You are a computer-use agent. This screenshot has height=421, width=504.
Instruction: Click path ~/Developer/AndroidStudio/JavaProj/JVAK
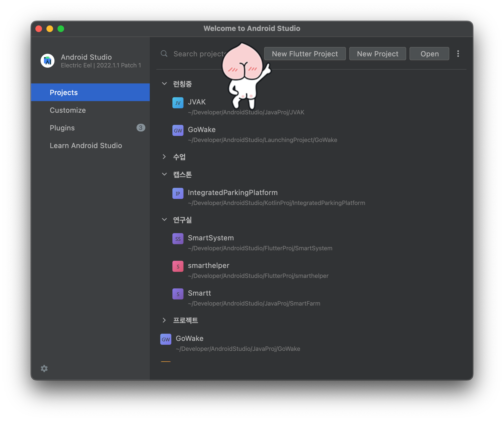[x=246, y=112]
